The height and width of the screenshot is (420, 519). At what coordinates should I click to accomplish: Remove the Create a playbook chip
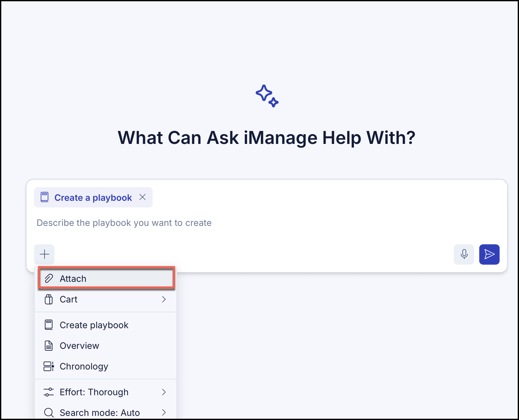142,197
